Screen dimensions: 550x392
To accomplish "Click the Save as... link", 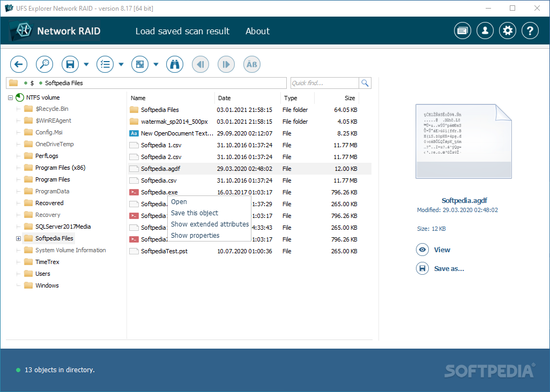I will coord(449,269).
